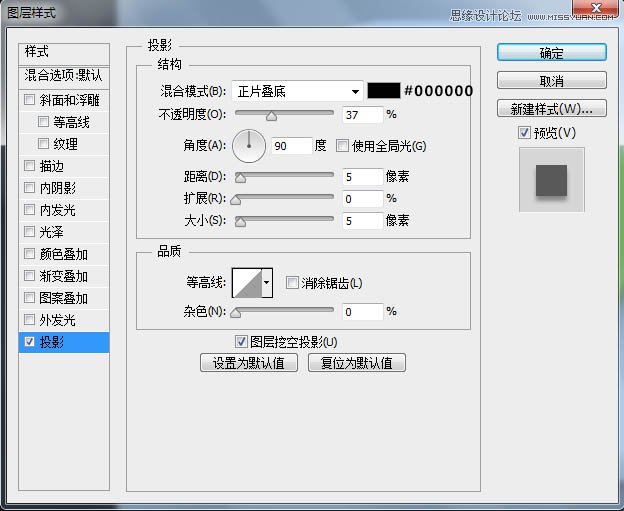Enable the 斜面和浮雕 style checkbox
624x511 pixels.
click(29, 100)
